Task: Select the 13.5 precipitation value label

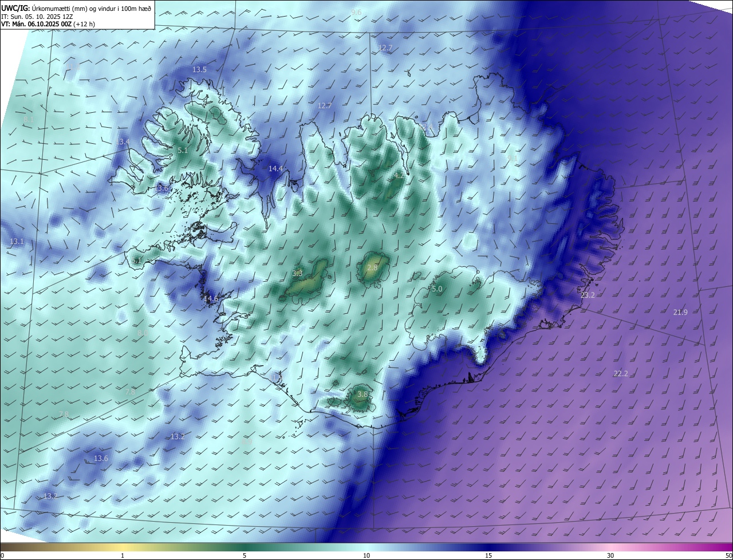Action: click(x=199, y=69)
